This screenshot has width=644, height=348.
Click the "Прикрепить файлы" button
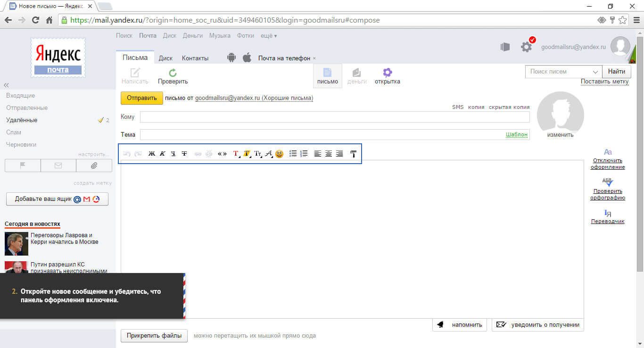click(x=154, y=336)
